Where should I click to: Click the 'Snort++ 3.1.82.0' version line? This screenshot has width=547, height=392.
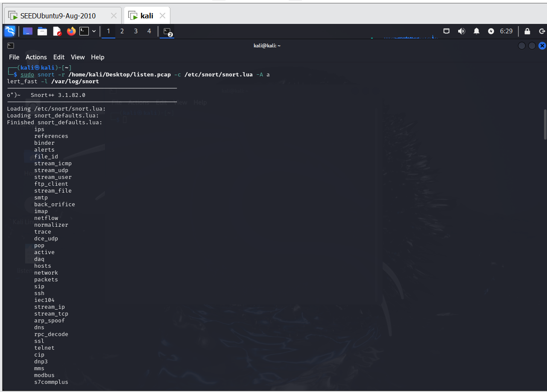pos(58,95)
